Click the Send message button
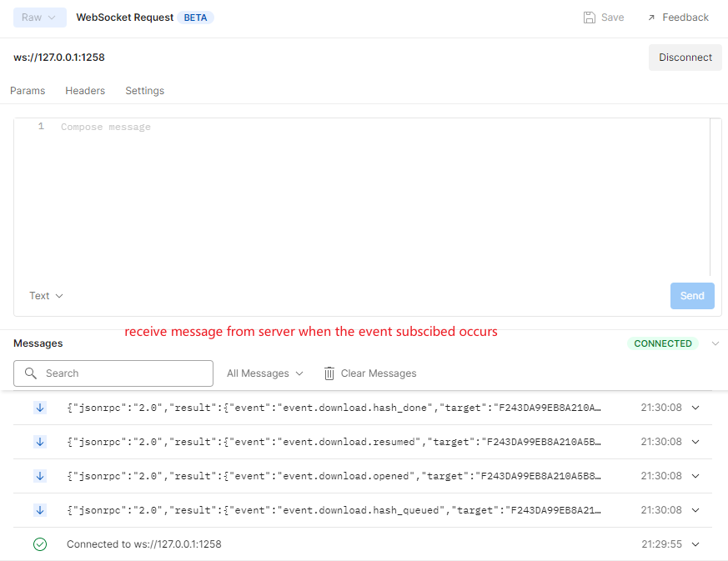 click(x=692, y=296)
